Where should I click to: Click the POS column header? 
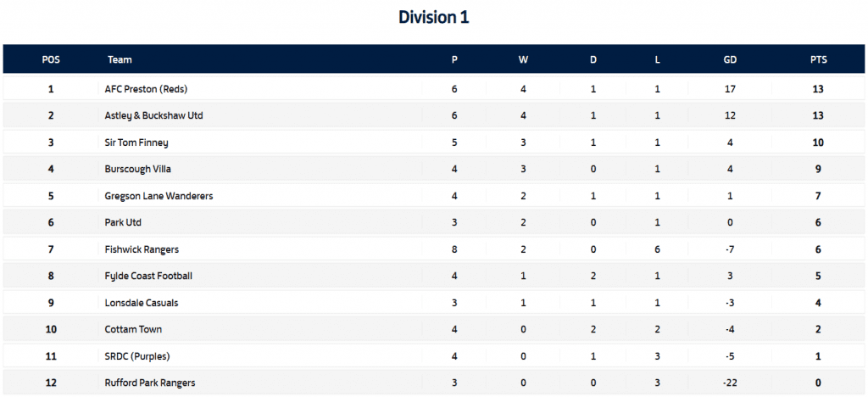coord(51,60)
